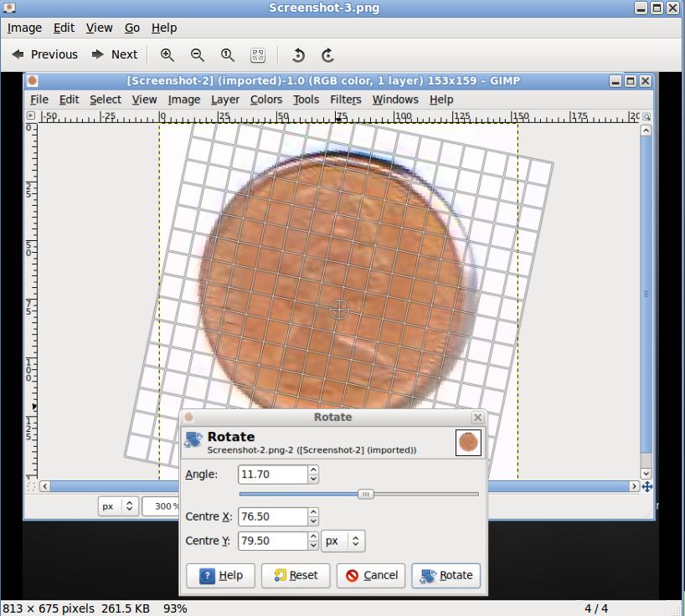The width and height of the screenshot is (685, 616).
Task: Increase Angle with up stepper arrow
Action: (313, 470)
